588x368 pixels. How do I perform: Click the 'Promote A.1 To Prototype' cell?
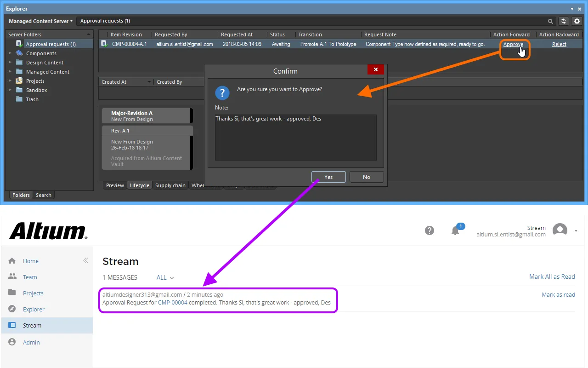coord(328,44)
